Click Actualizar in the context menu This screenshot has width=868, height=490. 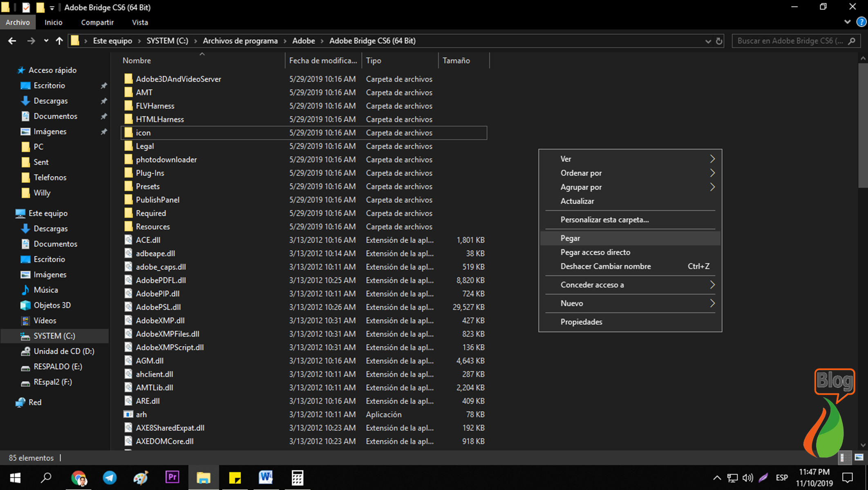(630, 201)
